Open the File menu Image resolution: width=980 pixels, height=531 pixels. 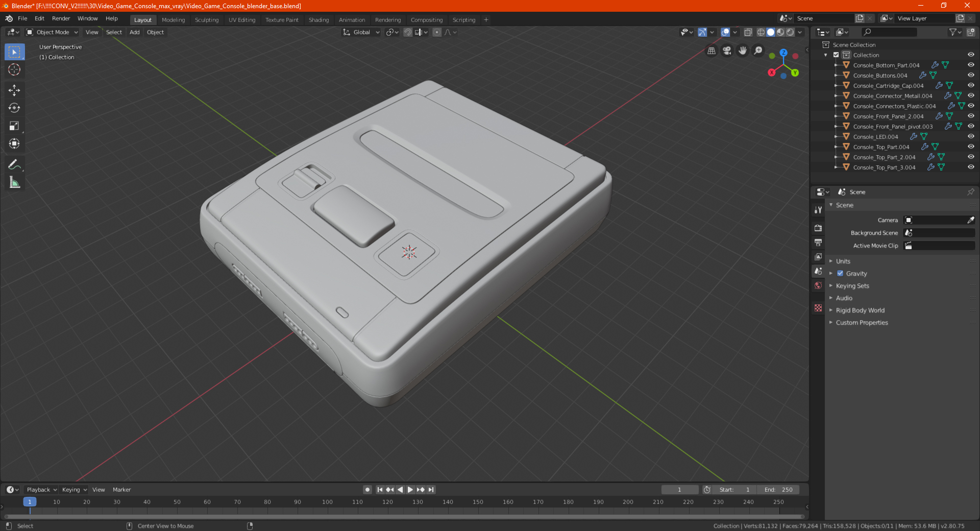[x=22, y=18]
